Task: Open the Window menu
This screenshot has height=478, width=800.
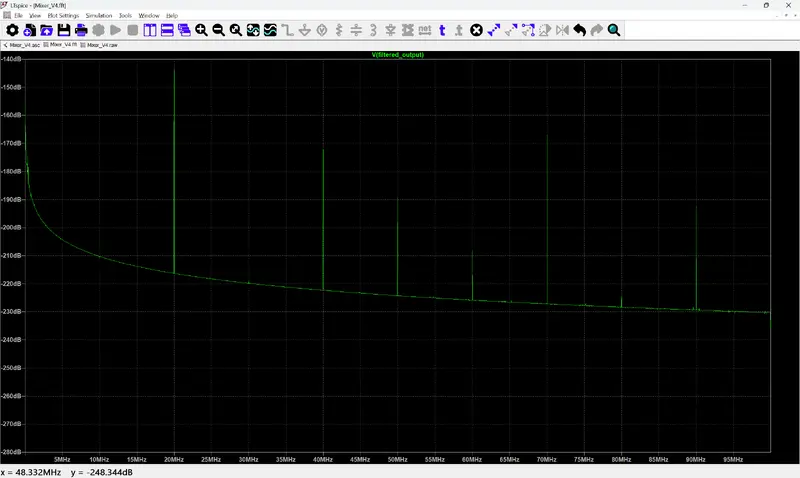Action: point(149,15)
